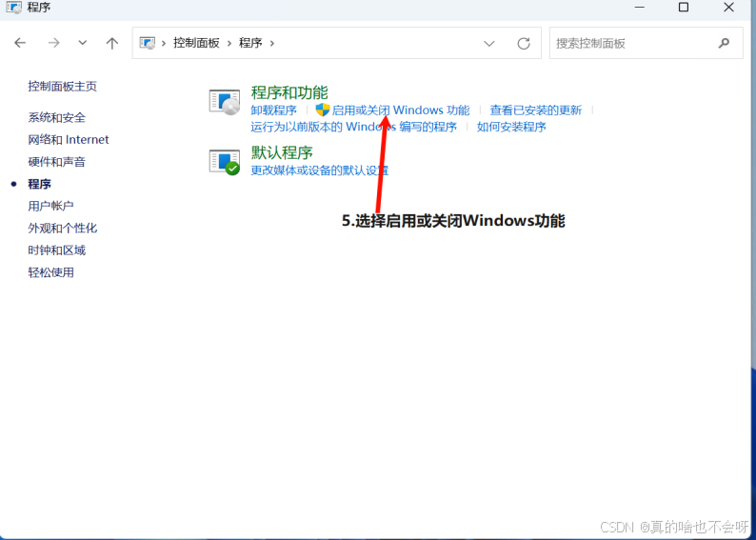Open 时钟和区域 category
This screenshot has width=756, height=540.
56,250
